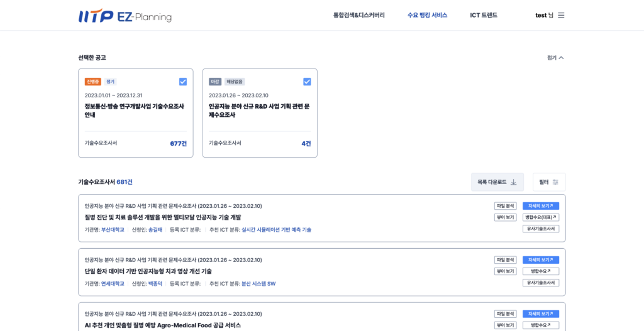Click 자세히 보기 for 연세대학교 entry
Screen dimensions: 644x331
coord(540,260)
